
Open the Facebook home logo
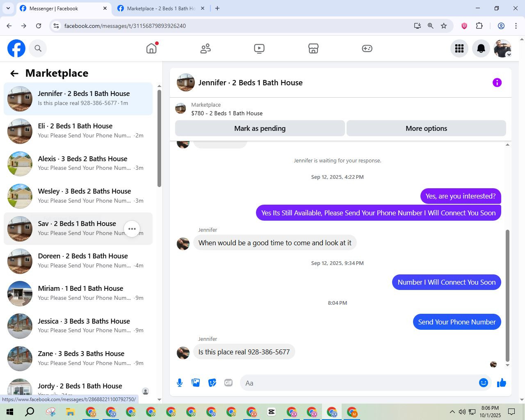tap(16, 48)
